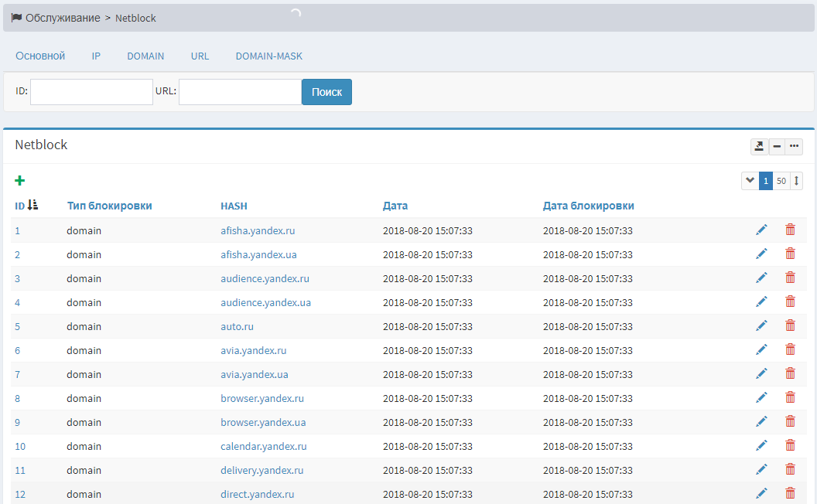Open the three-dots options in Netblock panel
817x504 pixels.
794,147
